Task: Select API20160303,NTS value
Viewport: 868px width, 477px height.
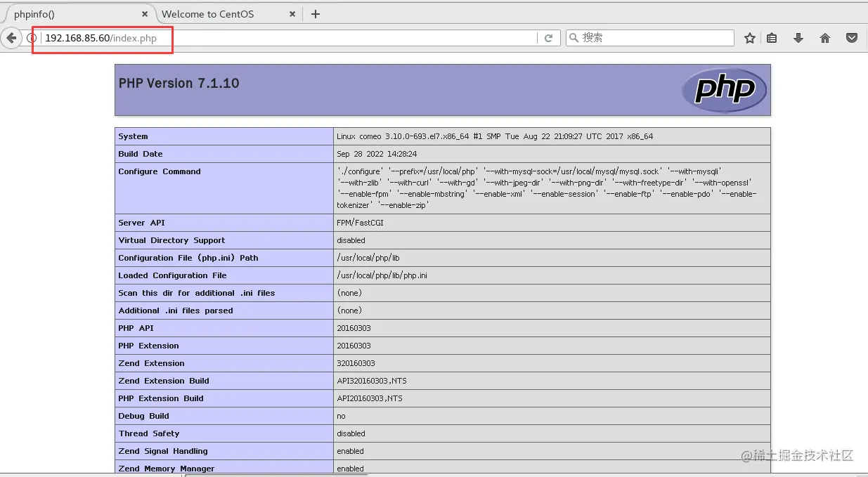Action: 370,398
